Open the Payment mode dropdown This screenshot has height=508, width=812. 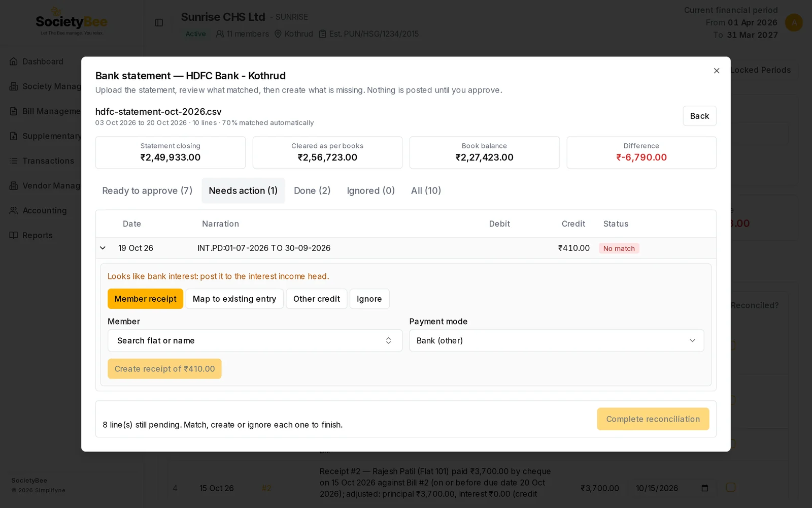click(x=556, y=340)
